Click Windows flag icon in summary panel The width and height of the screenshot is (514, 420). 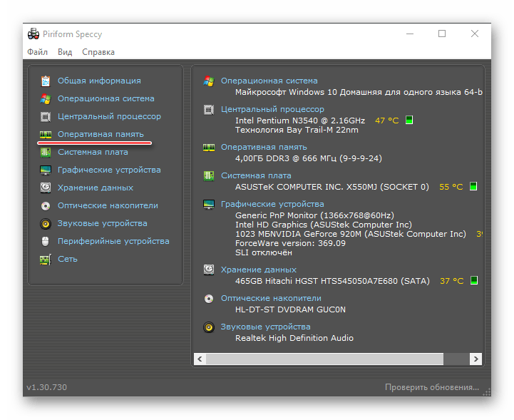pos(209,81)
